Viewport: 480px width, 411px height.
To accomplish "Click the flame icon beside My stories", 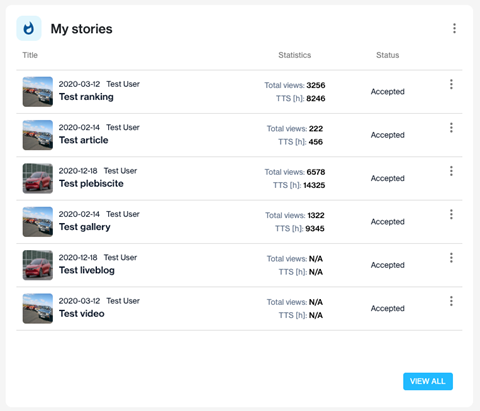I will [x=29, y=28].
